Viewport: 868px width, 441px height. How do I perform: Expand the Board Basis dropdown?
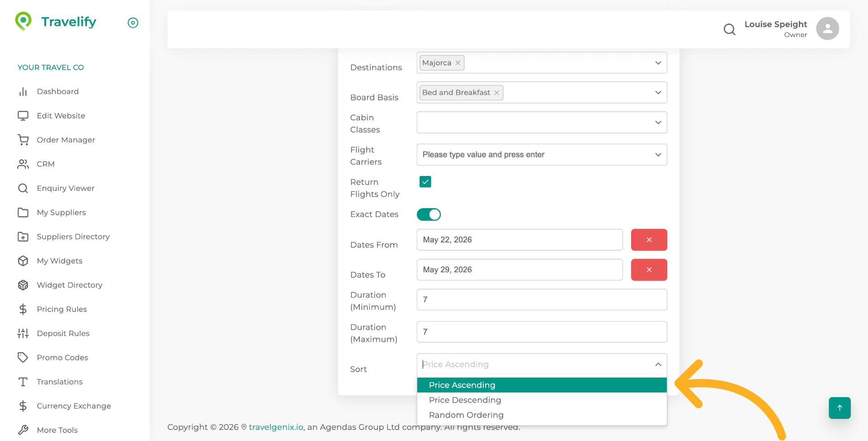[658, 92]
